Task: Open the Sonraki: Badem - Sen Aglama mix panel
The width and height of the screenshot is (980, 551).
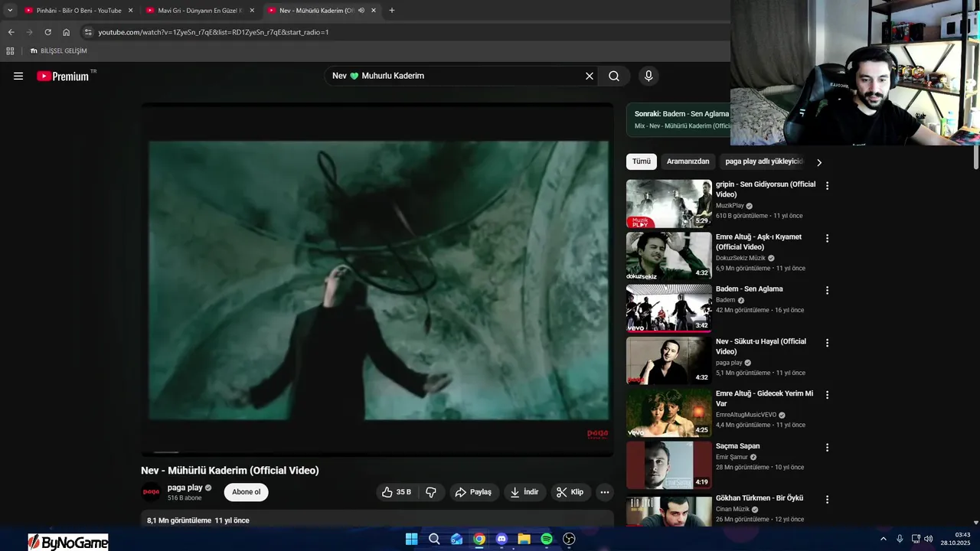Action: point(678,119)
